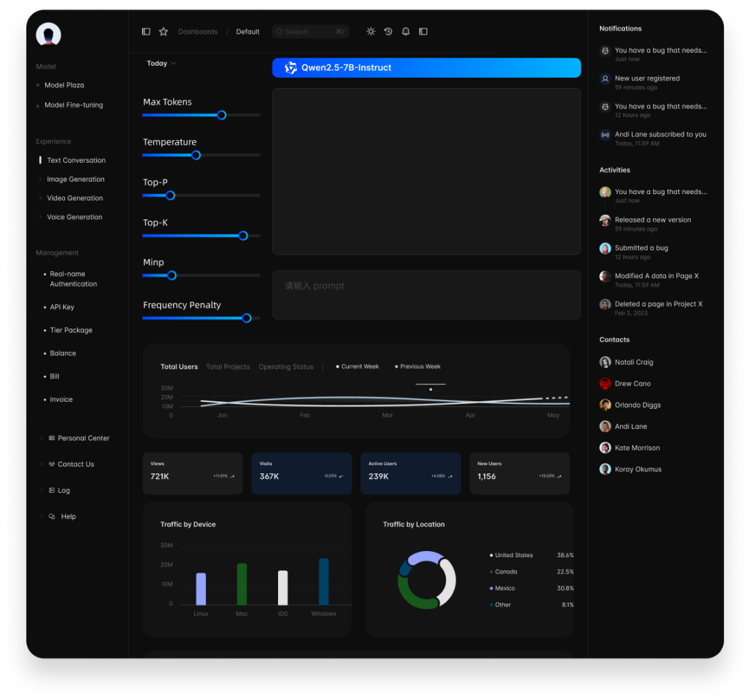Click the Minp slider handle
Viewport: 749px width, 700px height.
coord(171,276)
